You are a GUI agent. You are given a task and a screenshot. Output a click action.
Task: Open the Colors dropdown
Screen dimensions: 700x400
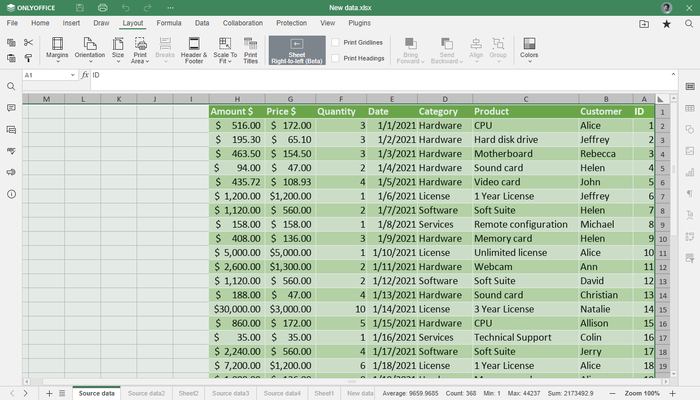point(529,50)
